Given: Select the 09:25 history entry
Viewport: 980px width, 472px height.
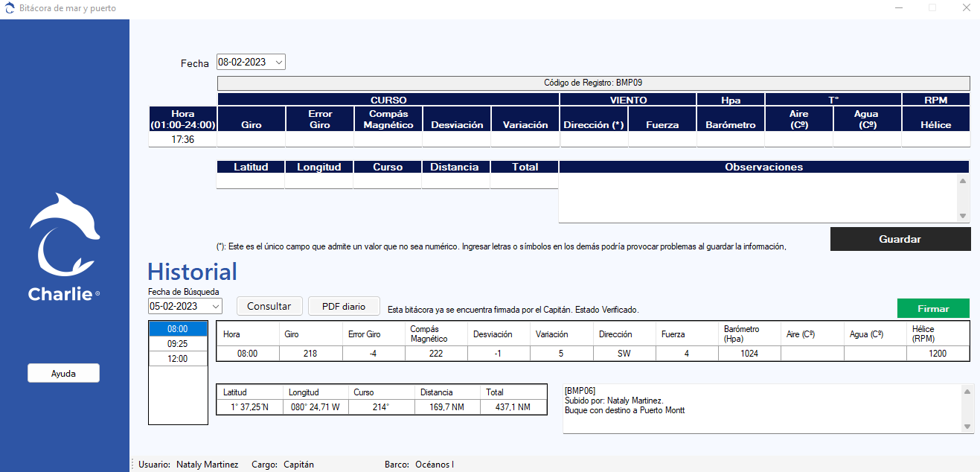Looking at the screenshot, I should pos(177,344).
